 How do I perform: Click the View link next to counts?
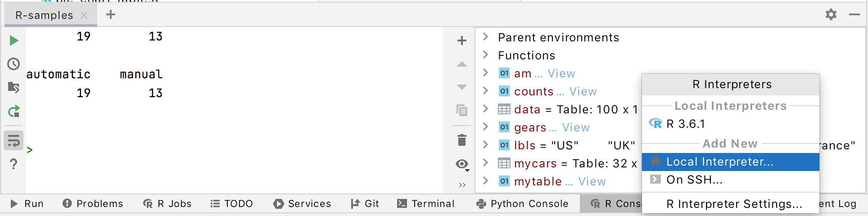click(583, 91)
